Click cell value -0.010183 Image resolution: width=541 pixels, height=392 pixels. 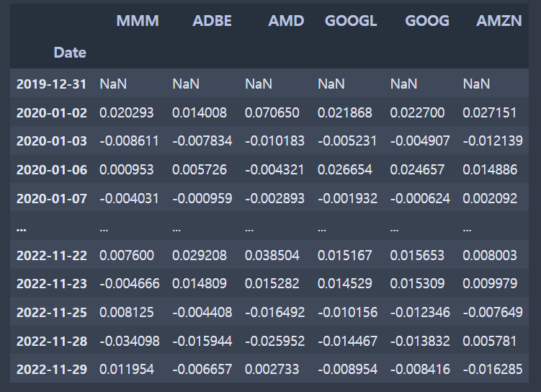275,141
